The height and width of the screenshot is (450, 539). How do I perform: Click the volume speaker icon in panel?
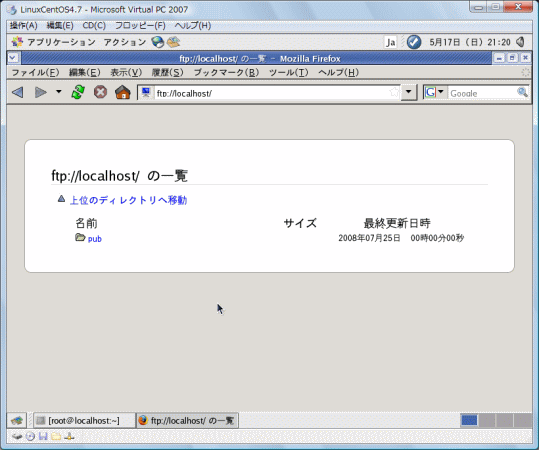[x=520, y=42]
